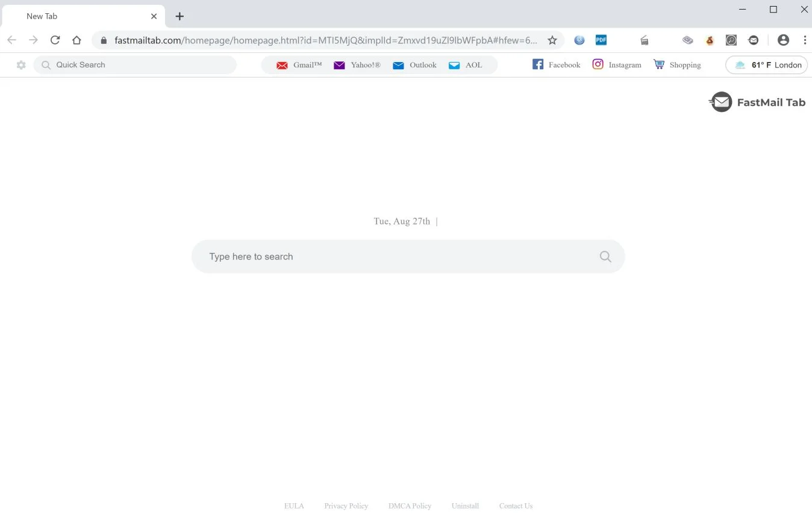Image resolution: width=812 pixels, height=520 pixels.
Task: Minimize the browser window
Action: click(x=742, y=9)
